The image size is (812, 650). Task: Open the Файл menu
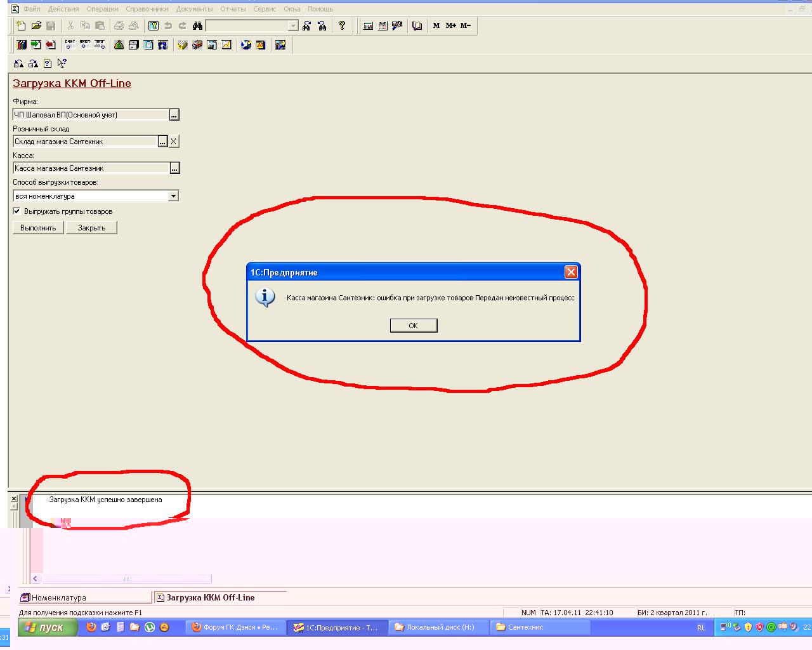[x=32, y=9]
